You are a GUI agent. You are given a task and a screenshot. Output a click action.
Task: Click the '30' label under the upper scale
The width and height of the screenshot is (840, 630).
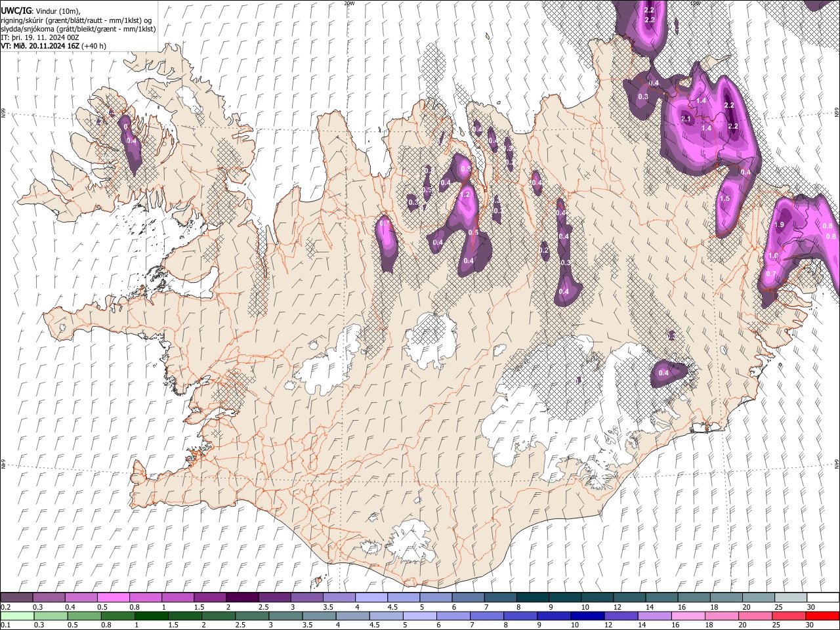click(811, 607)
